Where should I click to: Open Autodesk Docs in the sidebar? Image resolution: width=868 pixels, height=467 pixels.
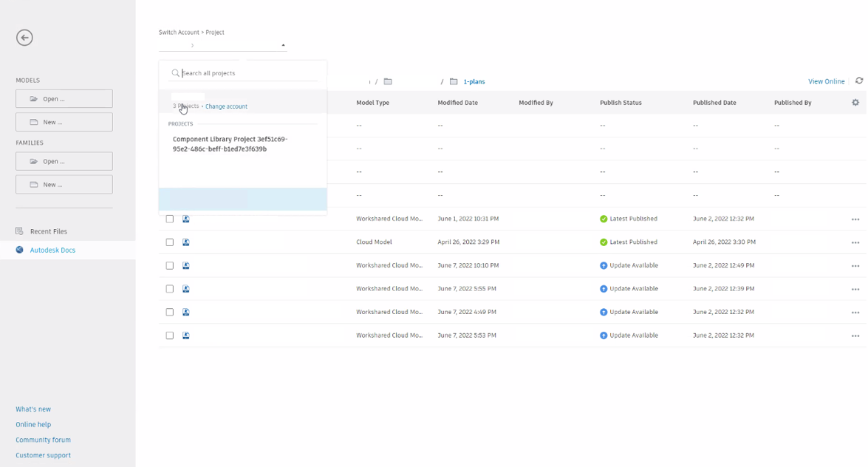(52, 250)
